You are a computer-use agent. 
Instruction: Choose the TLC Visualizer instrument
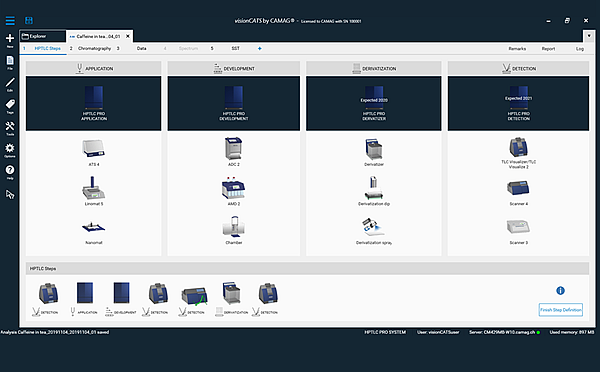coord(518,153)
